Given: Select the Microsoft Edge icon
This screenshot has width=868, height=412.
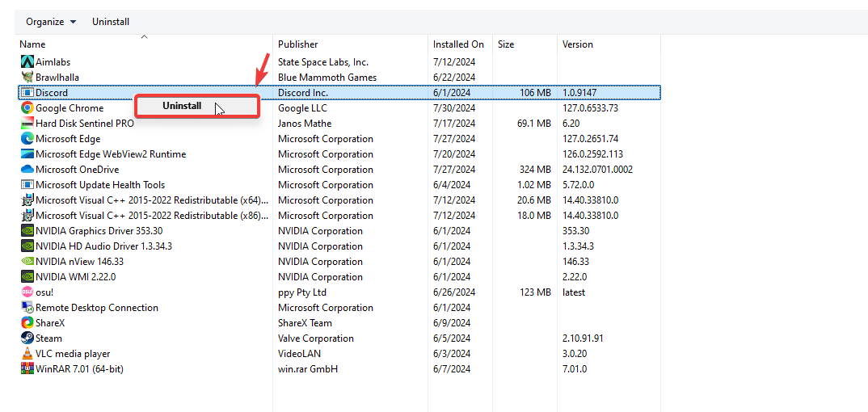Looking at the screenshot, I should (x=27, y=139).
